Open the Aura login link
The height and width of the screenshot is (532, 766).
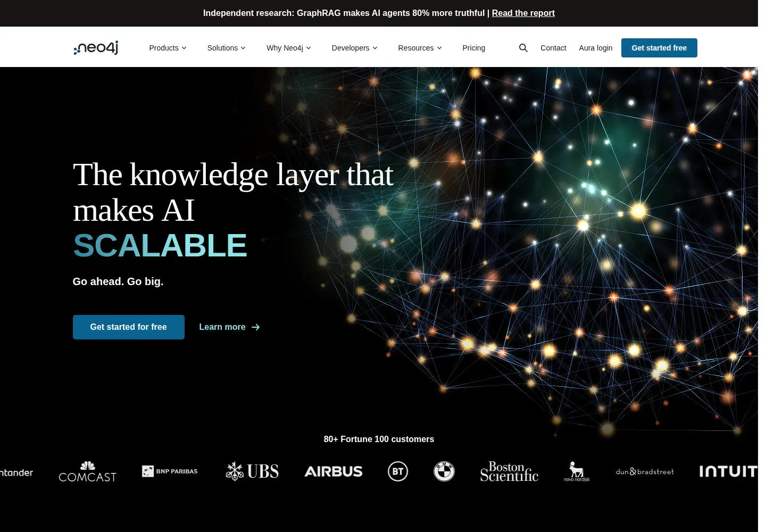596,48
